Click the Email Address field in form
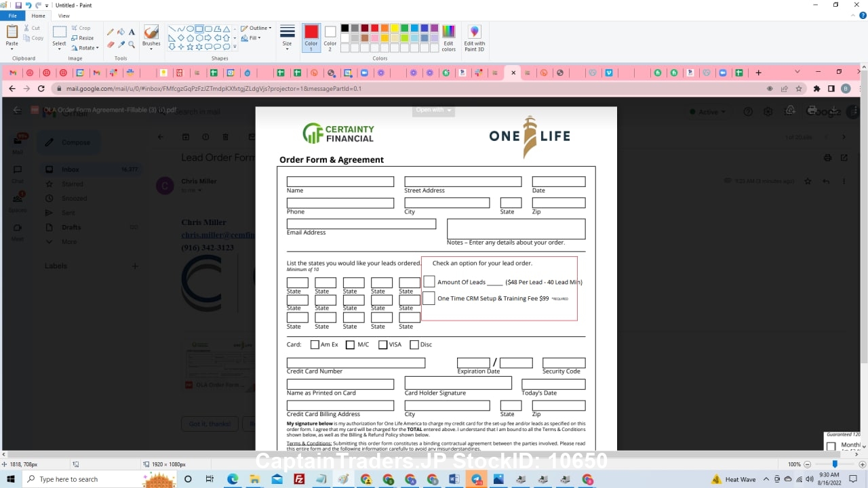 (361, 224)
